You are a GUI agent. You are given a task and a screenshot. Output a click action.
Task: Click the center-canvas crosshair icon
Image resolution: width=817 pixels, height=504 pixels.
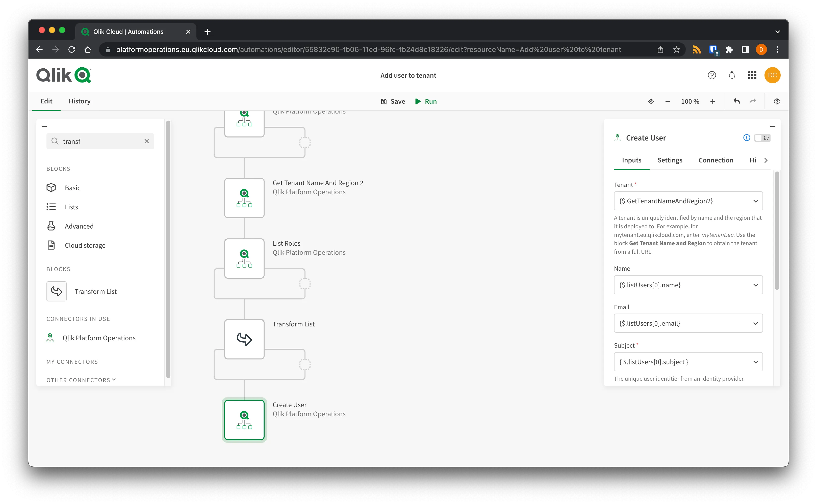click(651, 101)
